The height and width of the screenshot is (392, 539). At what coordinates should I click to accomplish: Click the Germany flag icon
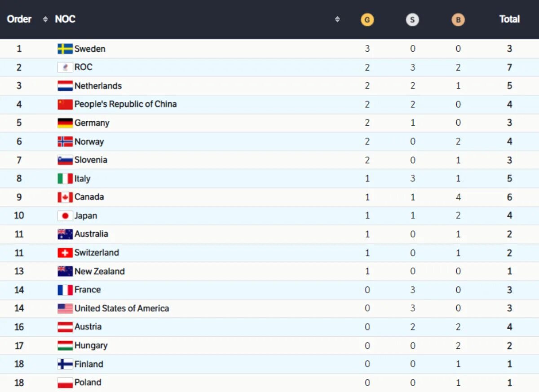(65, 123)
